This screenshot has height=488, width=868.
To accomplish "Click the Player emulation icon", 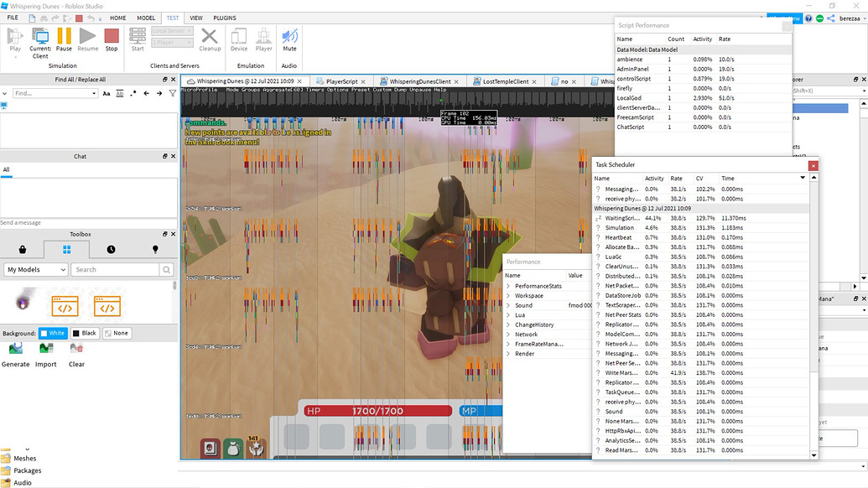I will (x=263, y=40).
